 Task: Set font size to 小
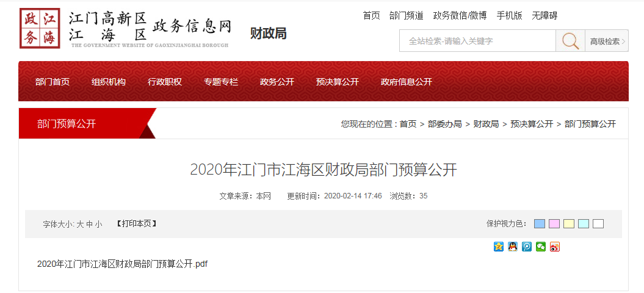(98, 225)
